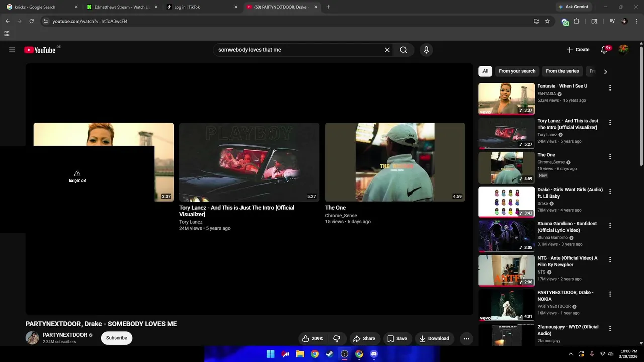Open the Chrome extensions puzzle icon
This screenshot has width=644, height=362.
pos(577,21)
